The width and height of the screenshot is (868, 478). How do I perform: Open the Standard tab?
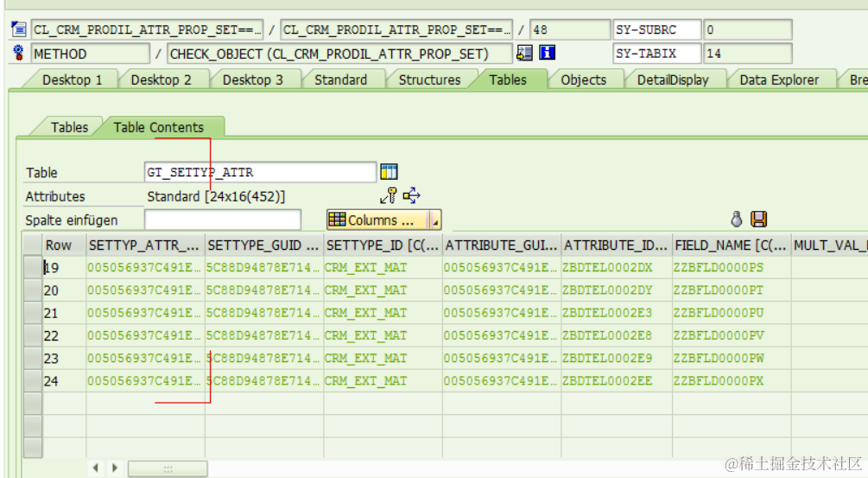(340, 80)
